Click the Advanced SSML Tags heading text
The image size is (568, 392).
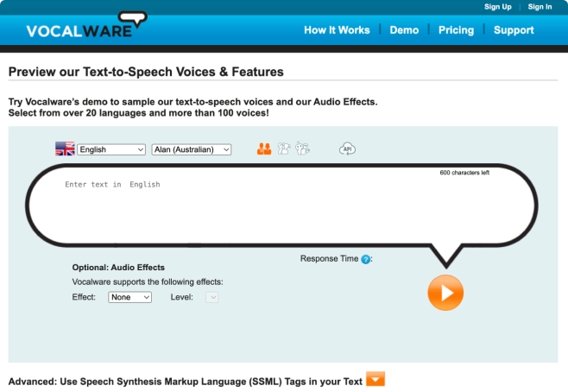click(185, 382)
